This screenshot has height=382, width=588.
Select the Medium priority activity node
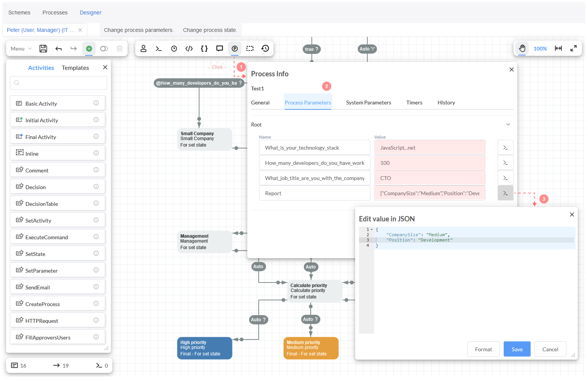pos(311,348)
